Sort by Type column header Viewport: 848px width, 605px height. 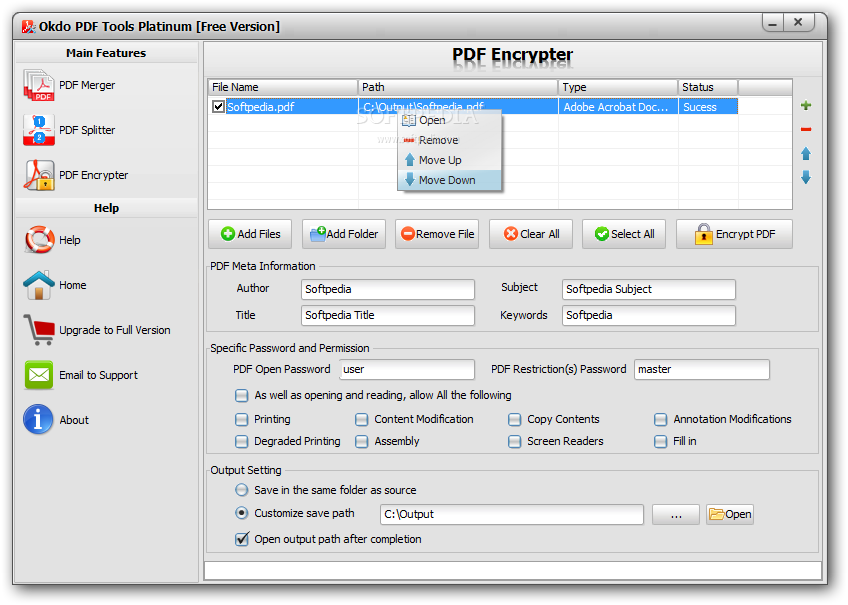coord(618,87)
